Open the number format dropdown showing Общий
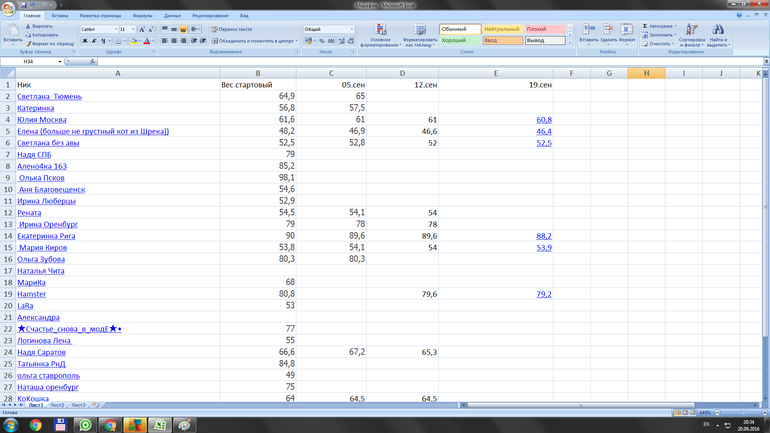The image size is (770, 433). coord(351,30)
